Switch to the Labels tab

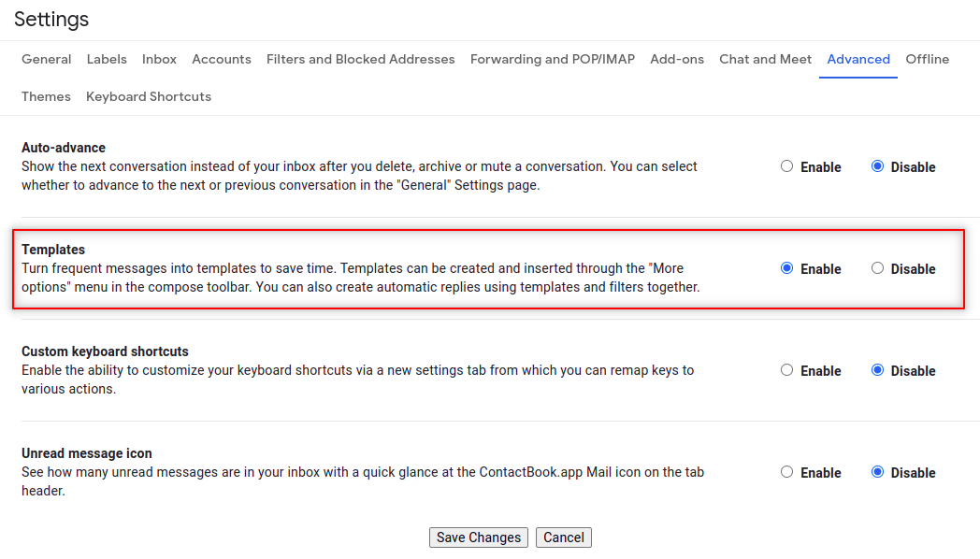[107, 59]
